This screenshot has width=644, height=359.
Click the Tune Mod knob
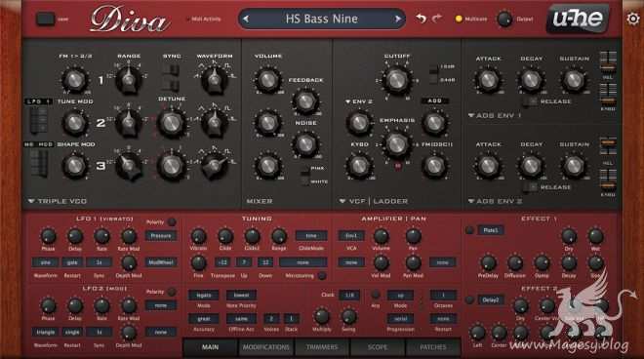point(75,122)
